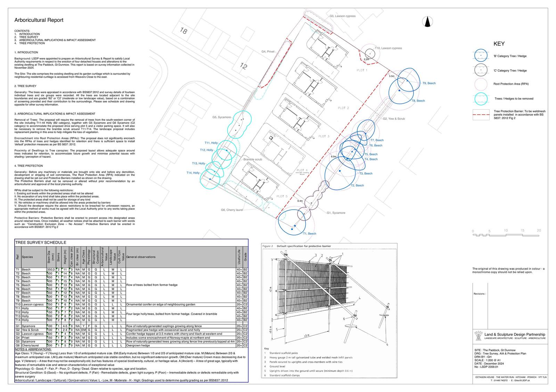The width and height of the screenshot is (556, 392).
Task: Click the north arrow compass symbol
Action: 428,22
